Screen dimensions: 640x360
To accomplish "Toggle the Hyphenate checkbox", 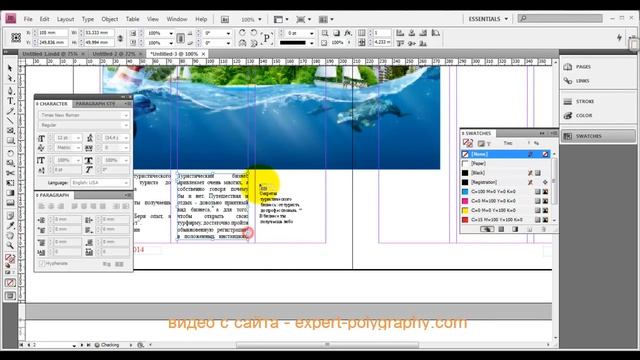I will [42, 264].
